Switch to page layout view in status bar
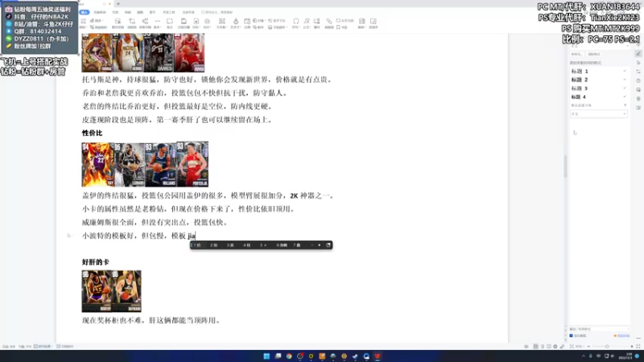Screen dimensions: 644x362 536,347
